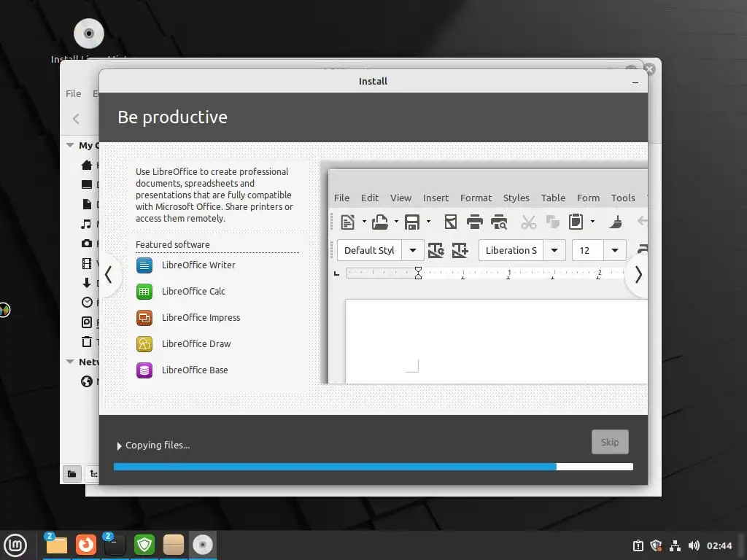Click the Export as PDF toolbar icon
747x560 pixels.
click(x=450, y=222)
